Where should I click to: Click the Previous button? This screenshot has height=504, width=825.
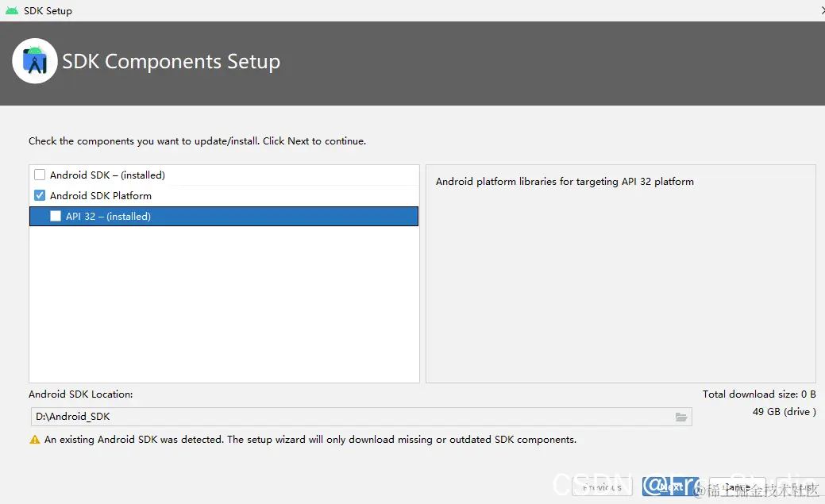point(602,487)
